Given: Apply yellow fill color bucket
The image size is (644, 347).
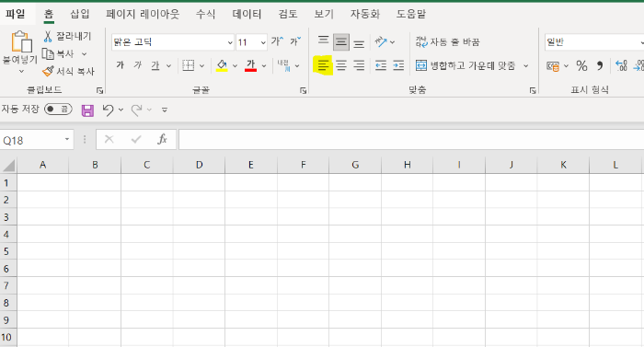Looking at the screenshot, I should coord(222,65).
